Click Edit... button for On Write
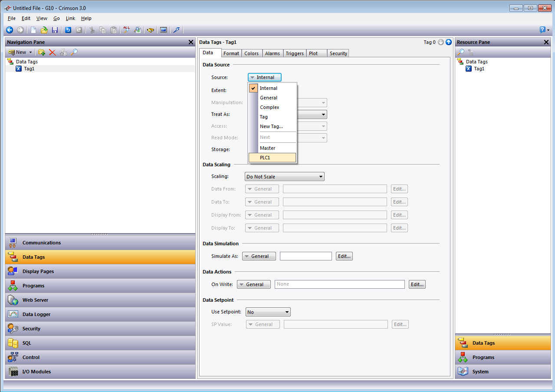This screenshot has height=392, width=555. coord(417,284)
